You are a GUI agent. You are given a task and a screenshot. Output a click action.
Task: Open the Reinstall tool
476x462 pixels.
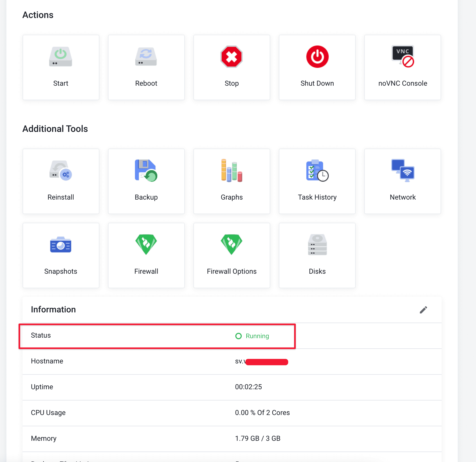[61, 181]
